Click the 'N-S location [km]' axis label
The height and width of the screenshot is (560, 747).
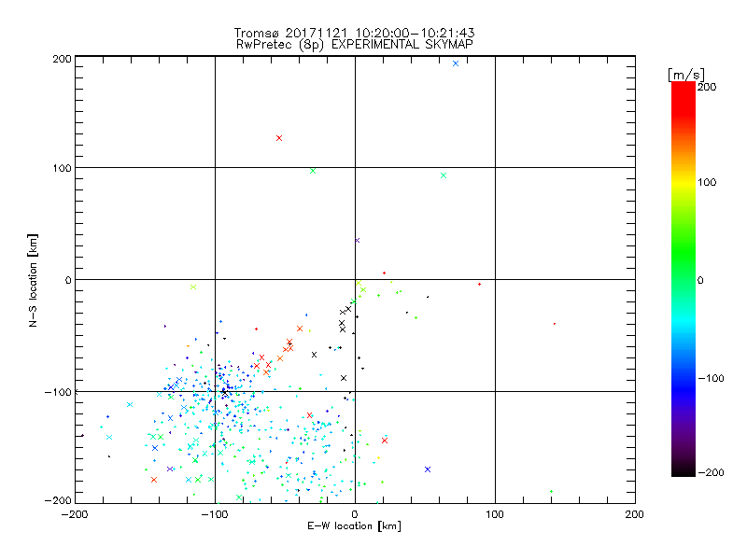[x=33, y=280]
